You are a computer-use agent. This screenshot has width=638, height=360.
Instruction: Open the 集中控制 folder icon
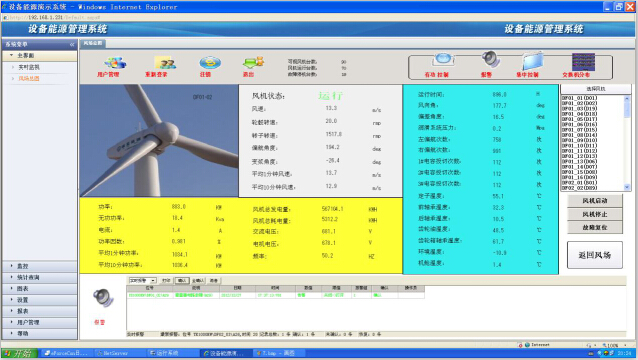pyautogui.click(x=533, y=61)
